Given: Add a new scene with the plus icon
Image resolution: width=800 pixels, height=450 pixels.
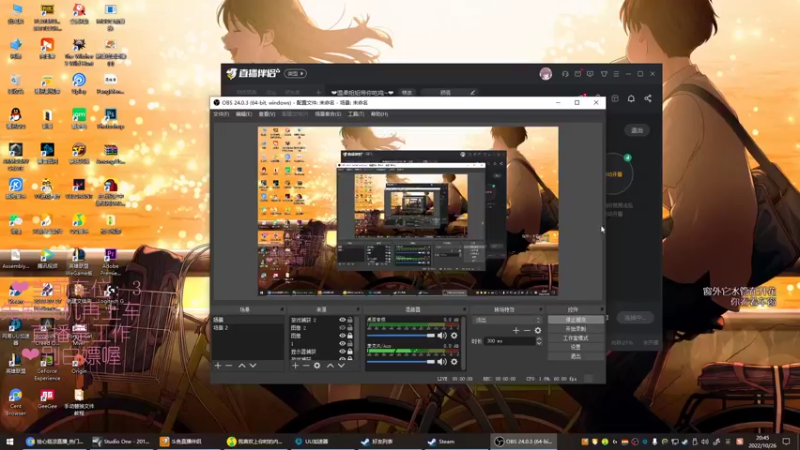Looking at the screenshot, I should click(x=218, y=365).
